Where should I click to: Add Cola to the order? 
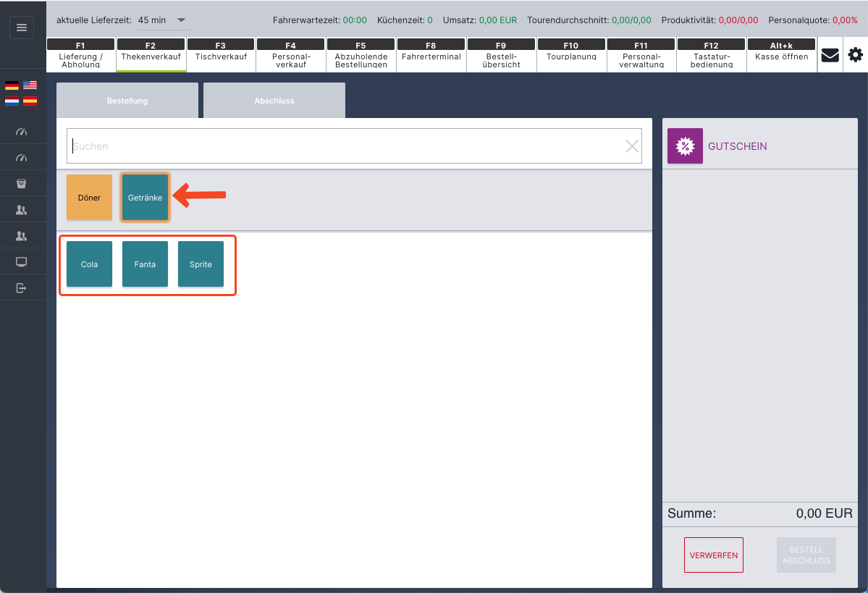point(89,264)
